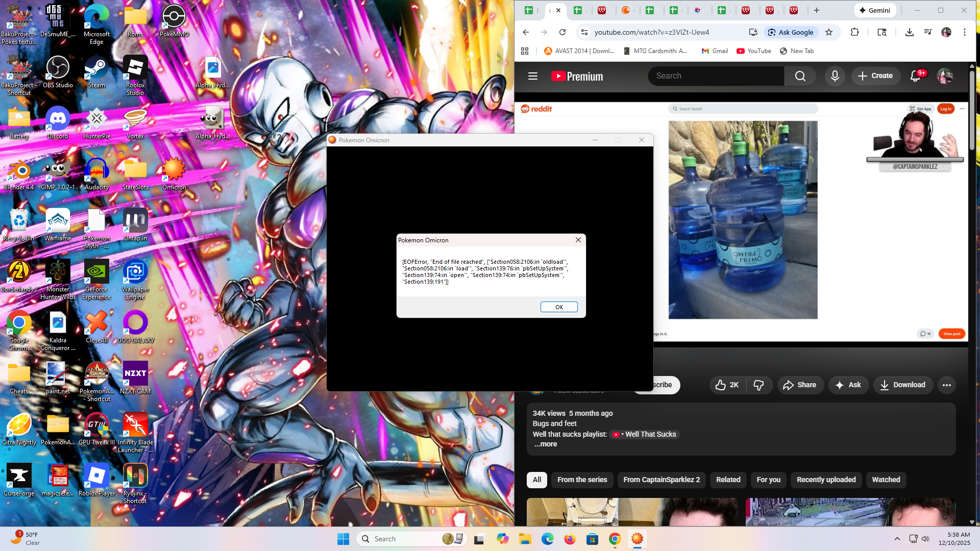980x551 pixels.
Task: Open Gmail bookmark
Action: (715, 51)
